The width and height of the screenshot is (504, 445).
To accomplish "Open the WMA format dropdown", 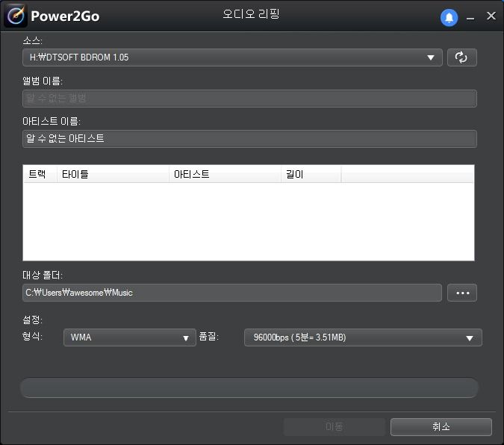I will click(129, 337).
